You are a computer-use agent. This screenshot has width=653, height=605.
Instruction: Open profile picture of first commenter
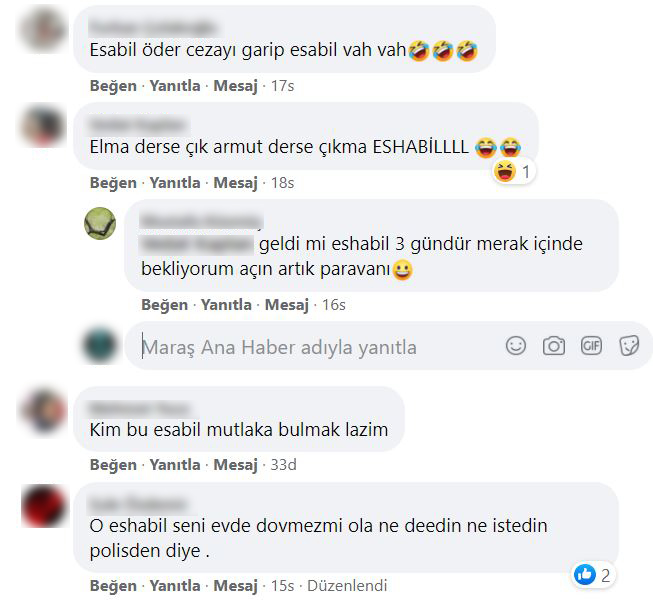click(x=43, y=30)
